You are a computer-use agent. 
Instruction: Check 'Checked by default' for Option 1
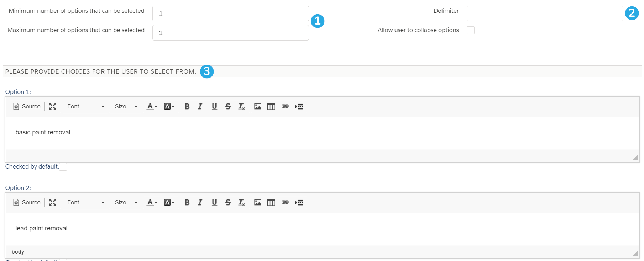(63, 167)
